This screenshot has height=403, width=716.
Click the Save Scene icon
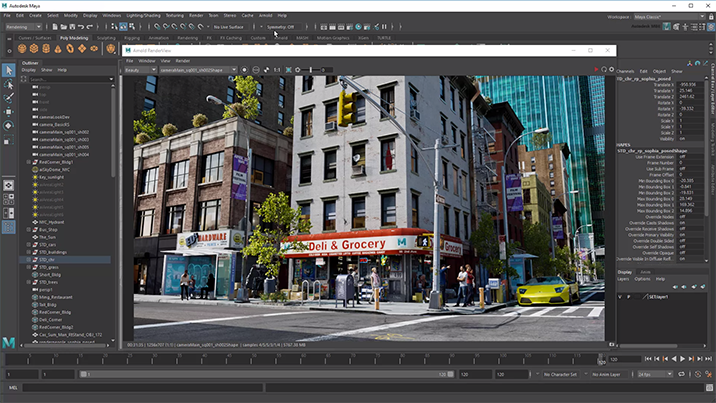(x=72, y=27)
